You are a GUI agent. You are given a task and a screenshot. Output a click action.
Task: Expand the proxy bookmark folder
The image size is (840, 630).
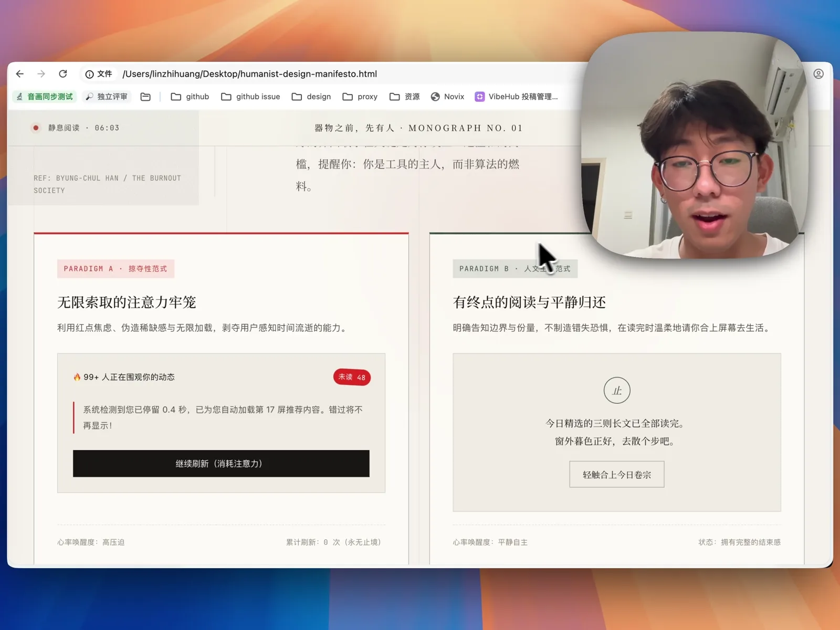pos(360,97)
